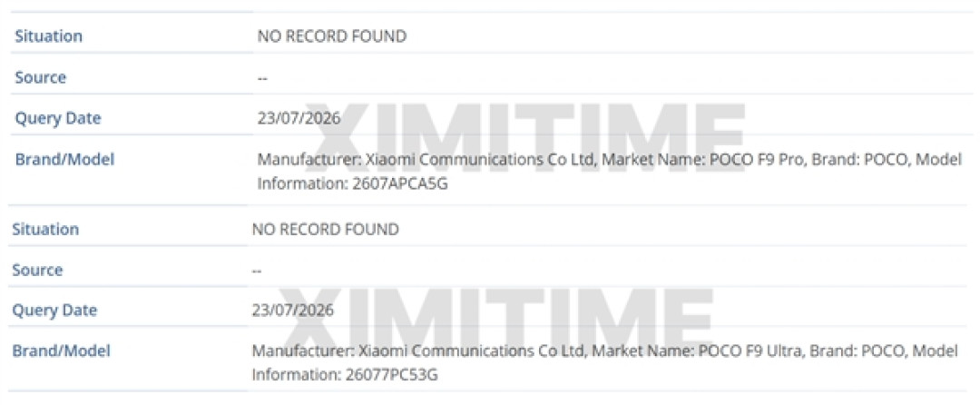This screenshot has height=405, width=980.
Task: Select the second NO RECORD FOUND text
Action: point(326,230)
